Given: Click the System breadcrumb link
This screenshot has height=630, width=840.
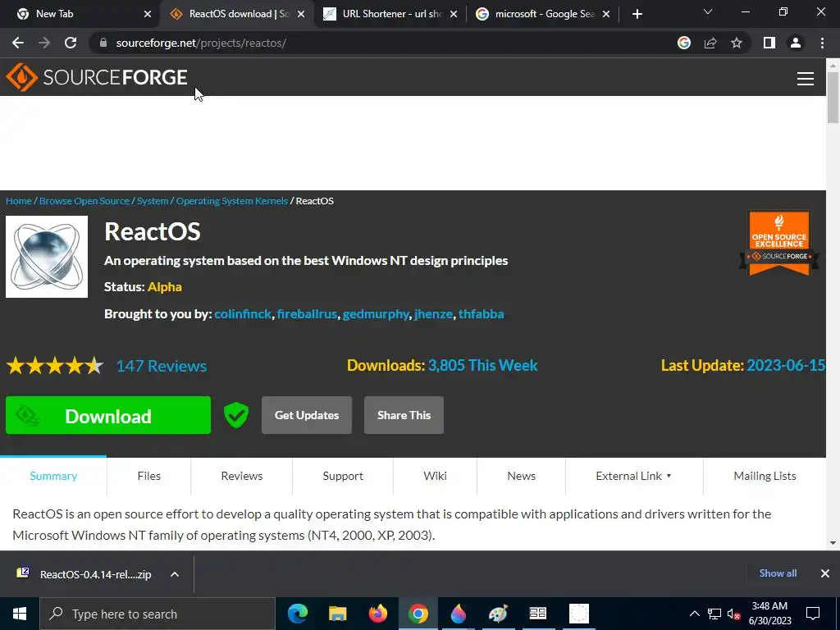Looking at the screenshot, I should click(x=153, y=201).
